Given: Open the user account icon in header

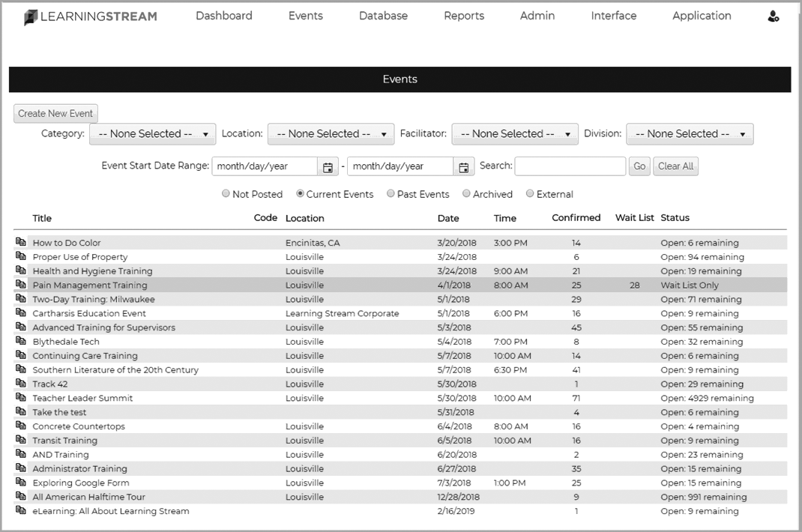Looking at the screenshot, I should [774, 16].
